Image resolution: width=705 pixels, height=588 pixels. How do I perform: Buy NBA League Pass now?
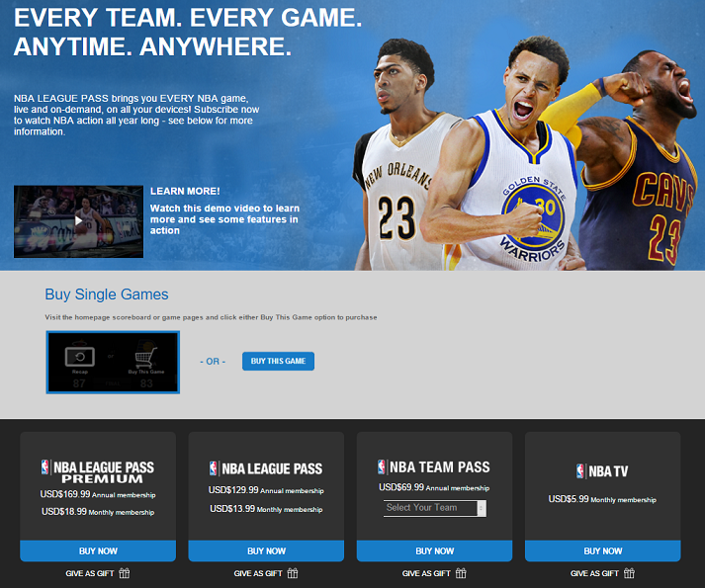266,550
